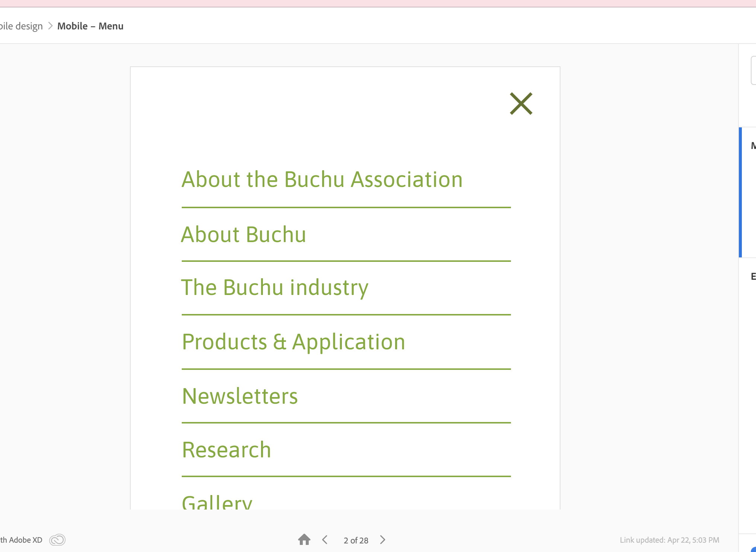This screenshot has width=756, height=552.
Task: Go to the previous artboard
Action: click(325, 540)
